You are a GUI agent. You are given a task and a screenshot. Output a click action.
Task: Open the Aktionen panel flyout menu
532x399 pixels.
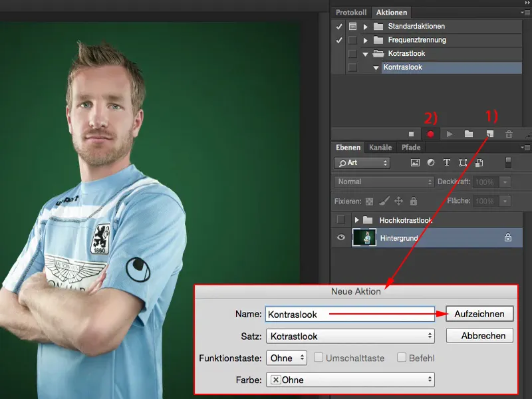[x=525, y=13]
